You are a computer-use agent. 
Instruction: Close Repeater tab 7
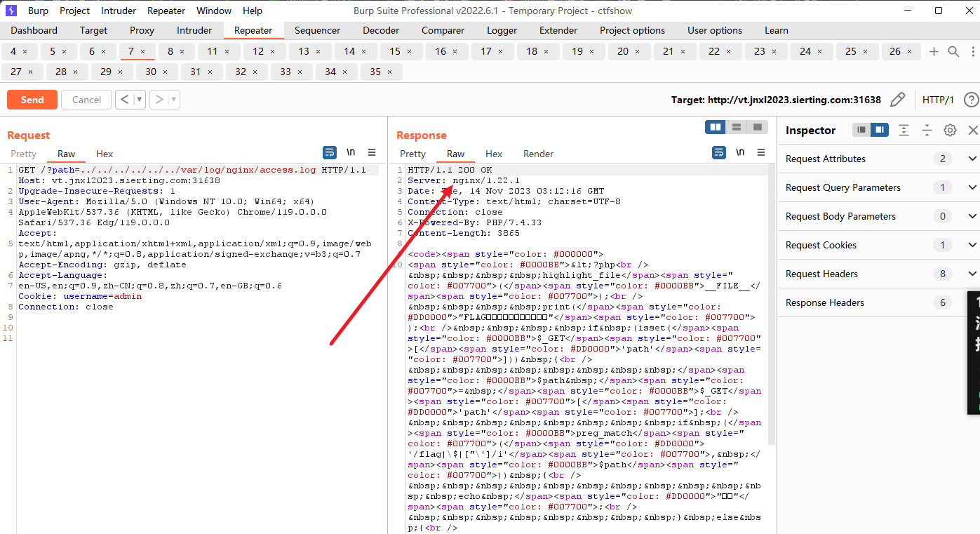click(x=143, y=51)
